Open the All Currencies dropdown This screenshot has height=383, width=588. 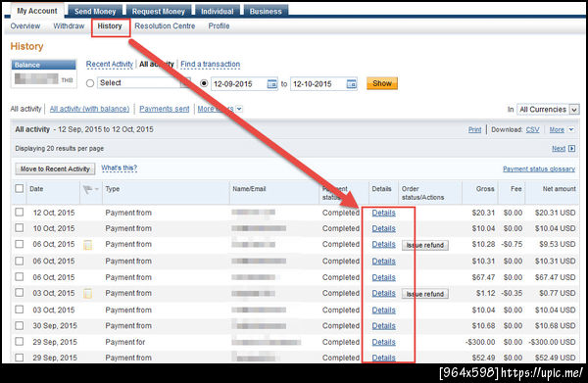548,110
